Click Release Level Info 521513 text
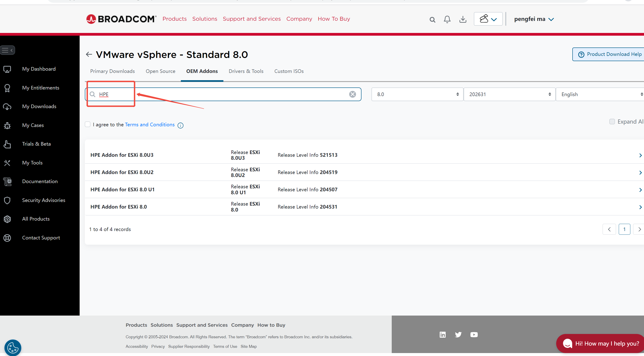The width and height of the screenshot is (644, 356). coord(308,155)
